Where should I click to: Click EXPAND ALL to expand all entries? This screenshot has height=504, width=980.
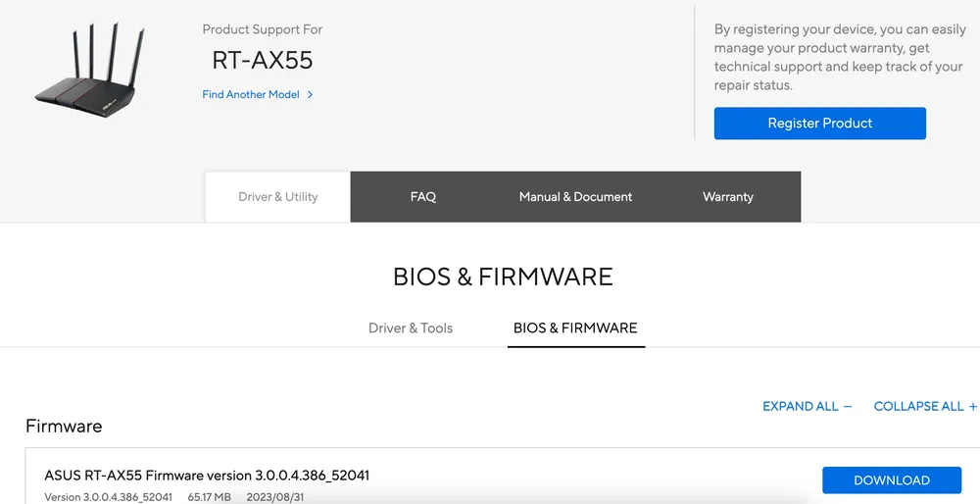coord(807,407)
